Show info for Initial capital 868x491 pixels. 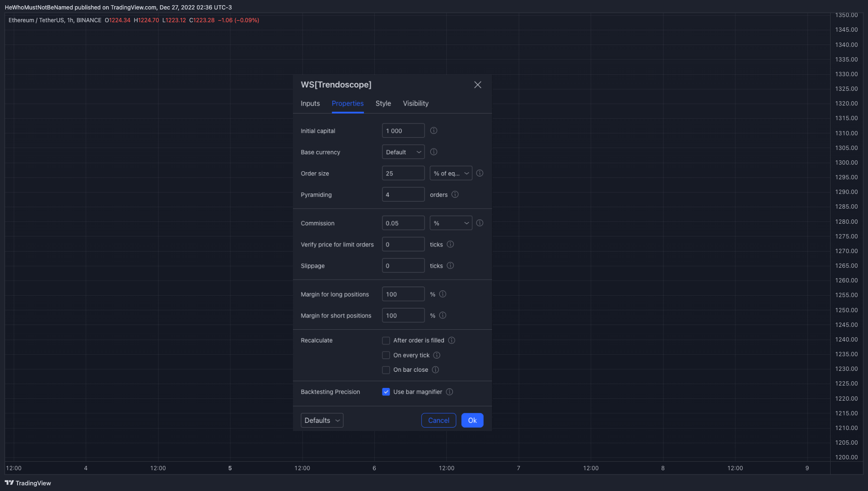(434, 131)
